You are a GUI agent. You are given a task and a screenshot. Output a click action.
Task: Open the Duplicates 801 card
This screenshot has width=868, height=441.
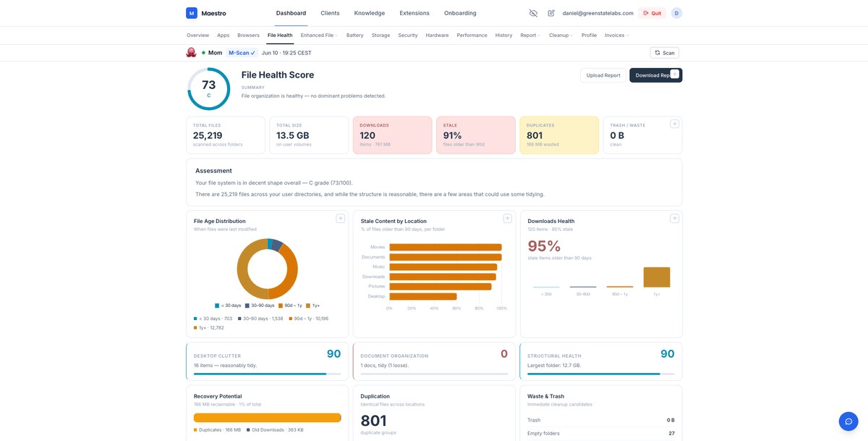(x=559, y=135)
